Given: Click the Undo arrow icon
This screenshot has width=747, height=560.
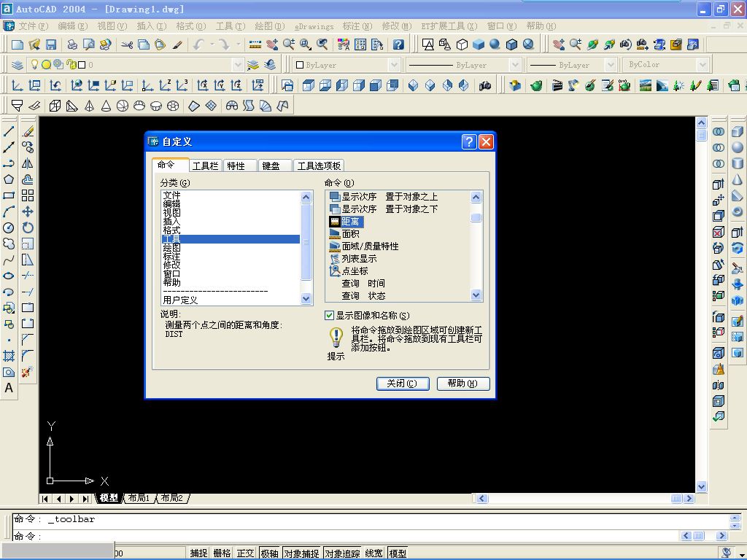Looking at the screenshot, I should click(198, 44).
